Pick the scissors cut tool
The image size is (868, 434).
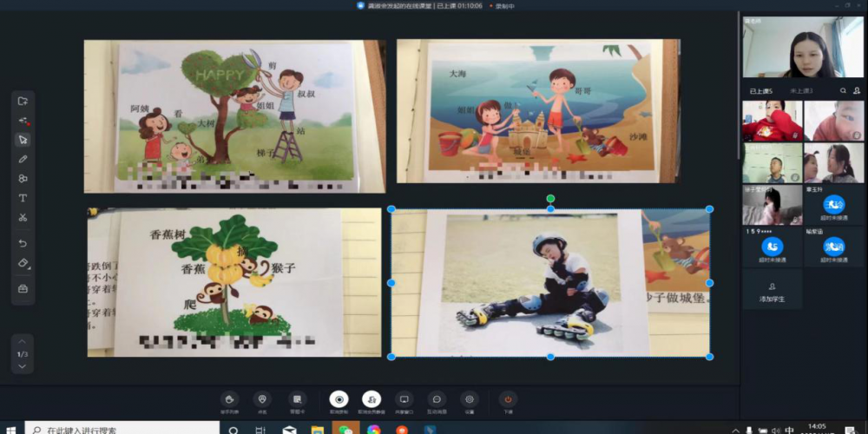point(23,217)
